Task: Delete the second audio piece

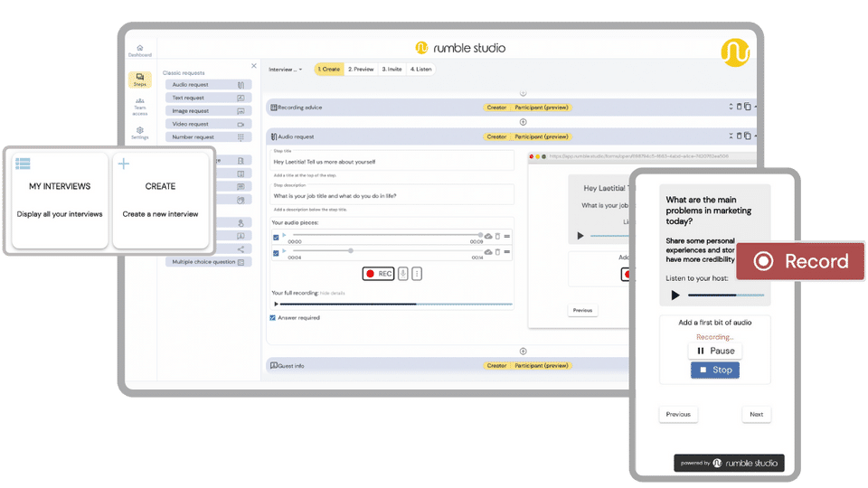Action: click(x=497, y=252)
